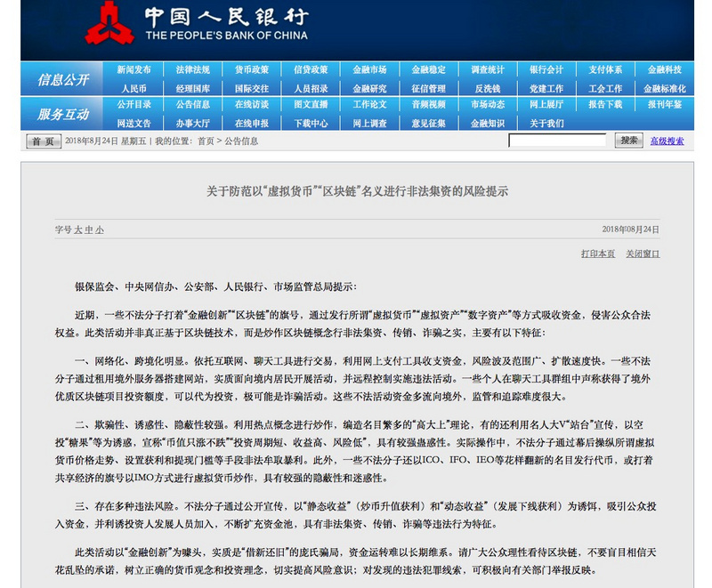Select 征信管理 in navigation
Image resolution: width=712 pixels, height=588 pixels.
click(429, 88)
